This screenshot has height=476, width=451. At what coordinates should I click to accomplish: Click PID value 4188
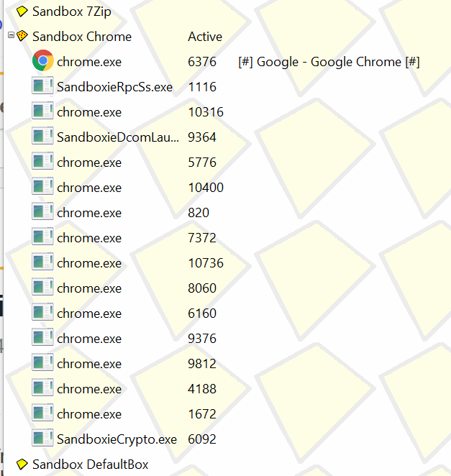pos(202,389)
